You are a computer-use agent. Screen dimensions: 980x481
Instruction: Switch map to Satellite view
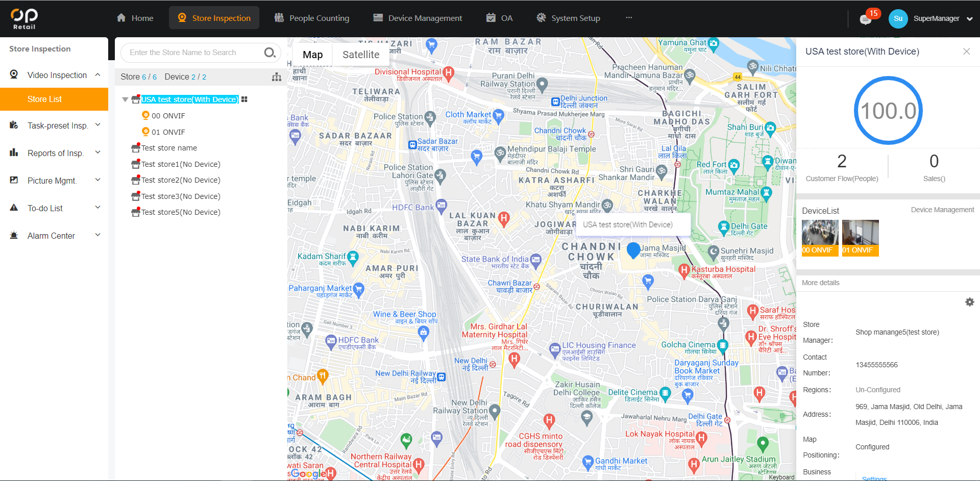(361, 55)
